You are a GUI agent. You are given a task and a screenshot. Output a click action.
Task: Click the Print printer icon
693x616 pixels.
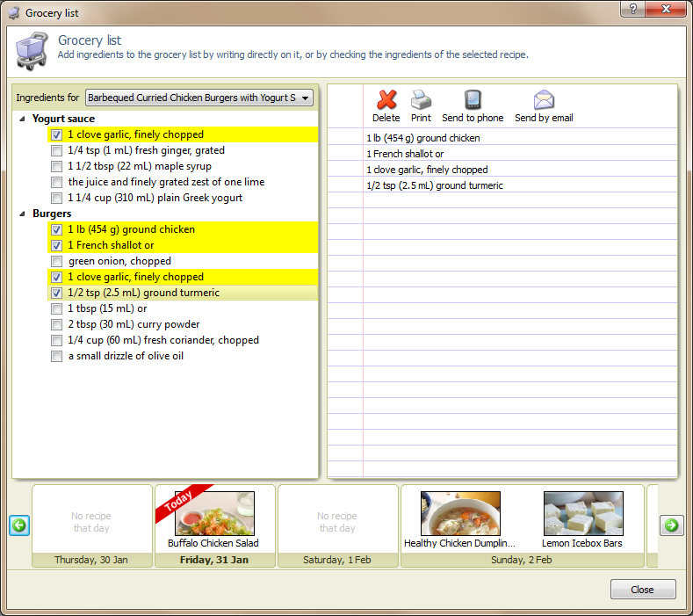click(x=421, y=99)
